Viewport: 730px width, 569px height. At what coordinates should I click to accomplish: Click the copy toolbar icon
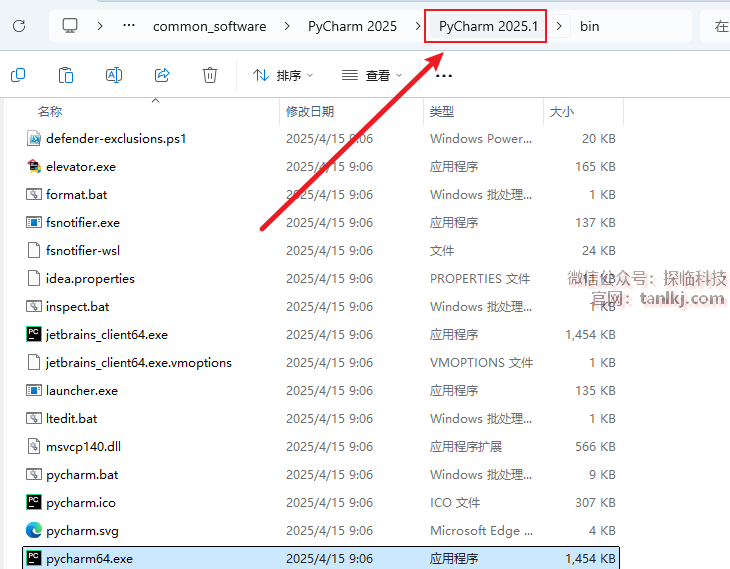pos(18,75)
